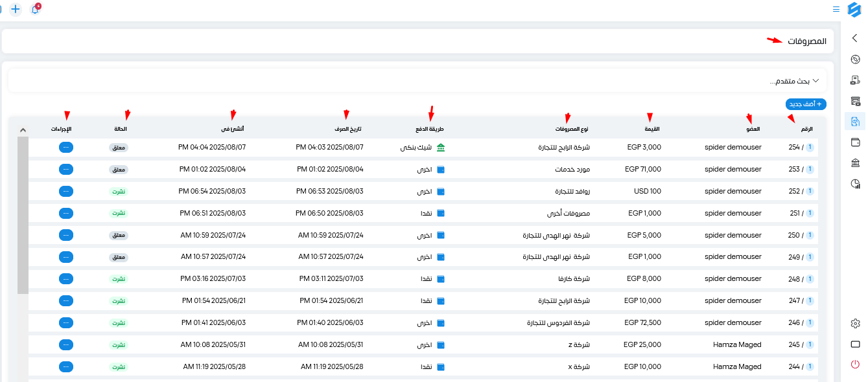Open the dashboard gauge icon in the sidebar
Image resolution: width=868 pixels, height=382 pixels.
click(x=855, y=60)
